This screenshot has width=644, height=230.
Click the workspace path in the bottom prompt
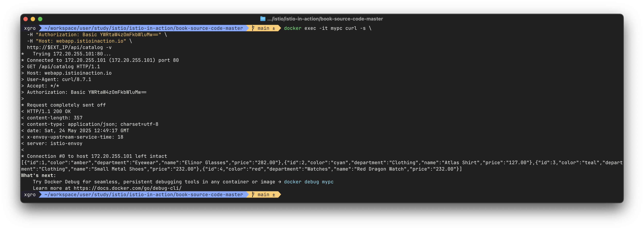click(x=144, y=195)
